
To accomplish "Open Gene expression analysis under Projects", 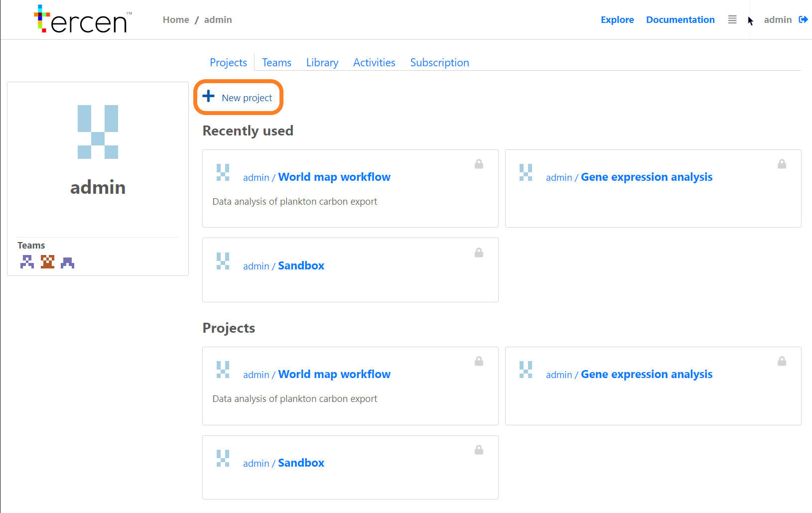I will pos(647,374).
